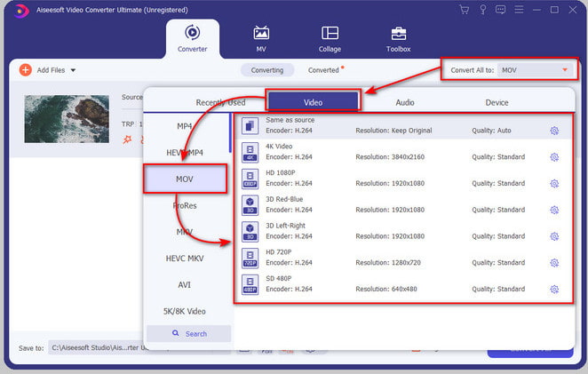
Task: Click the 3D Red-Blue preset icon
Action: (250, 205)
